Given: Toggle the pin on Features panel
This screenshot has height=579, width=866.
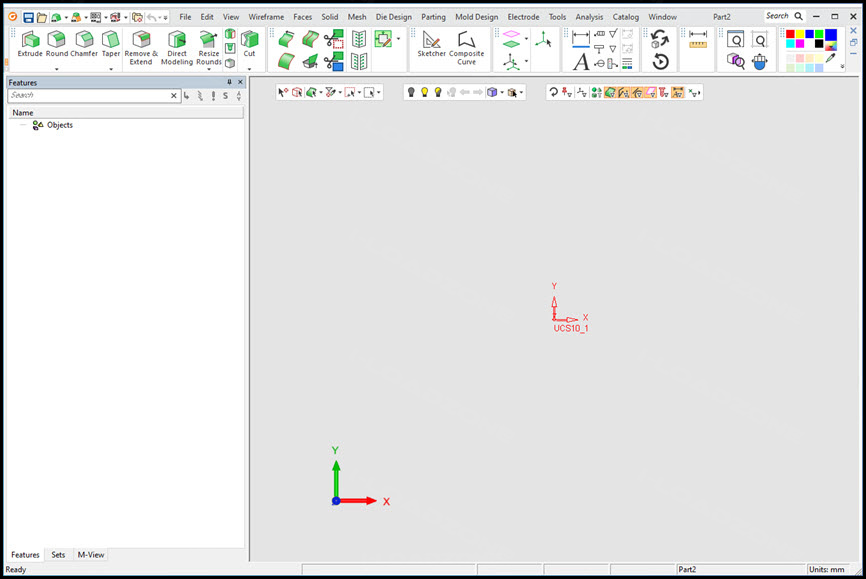Looking at the screenshot, I should (x=229, y=82).
